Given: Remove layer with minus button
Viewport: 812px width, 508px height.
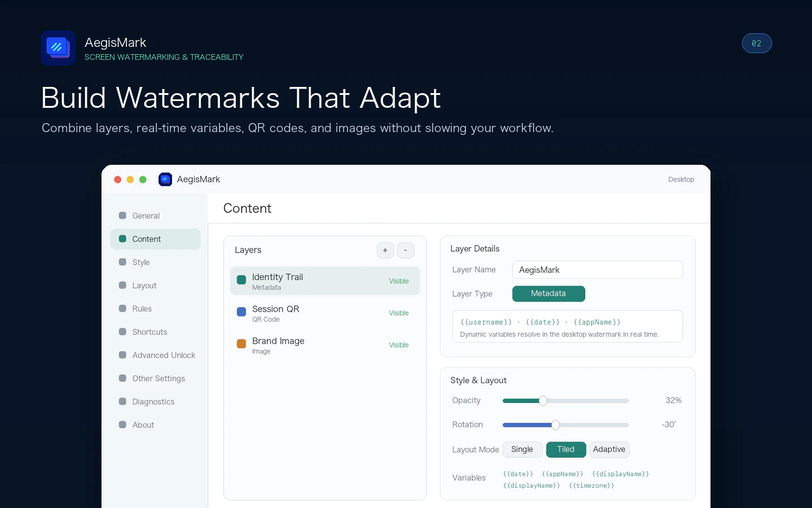Looking at the screenshot, I should 405,250.
